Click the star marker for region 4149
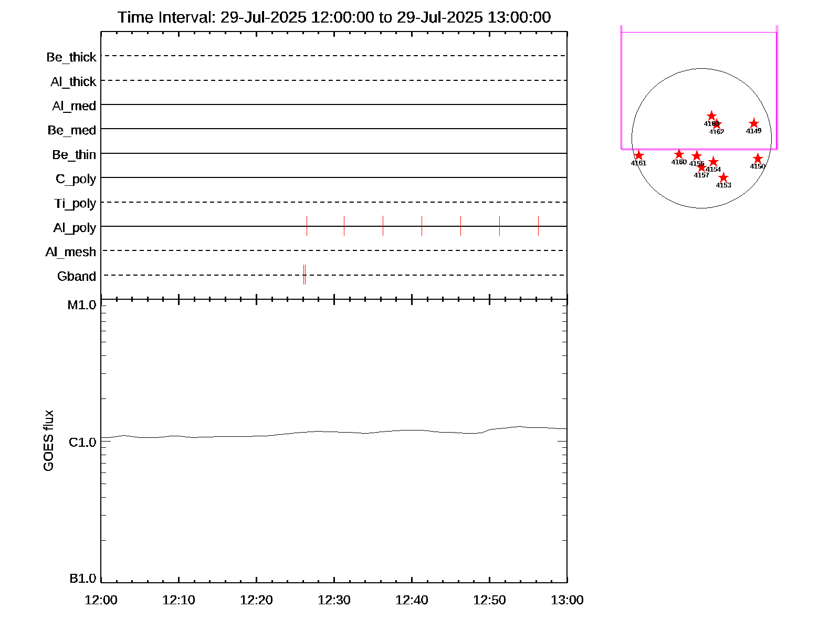Viewport: 840px width, 630px height. click(753, 124)
